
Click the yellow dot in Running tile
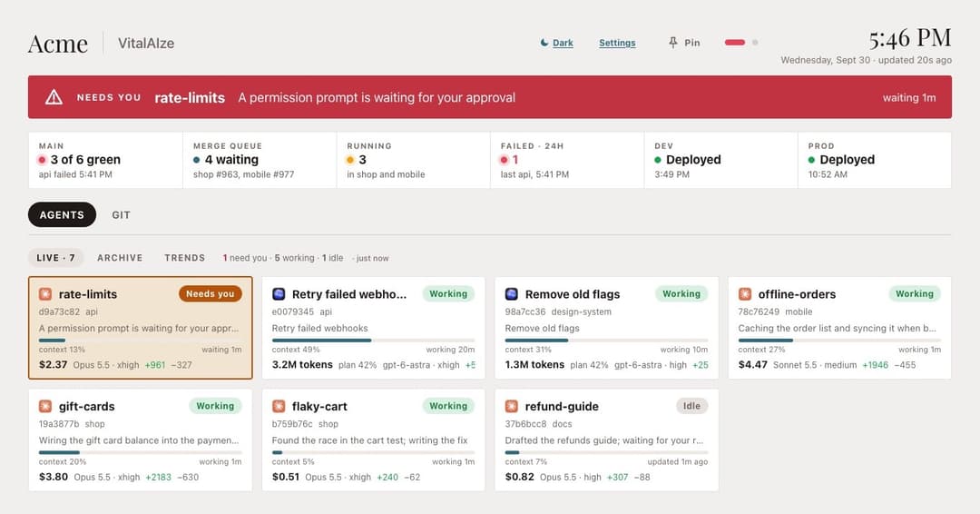350,160
